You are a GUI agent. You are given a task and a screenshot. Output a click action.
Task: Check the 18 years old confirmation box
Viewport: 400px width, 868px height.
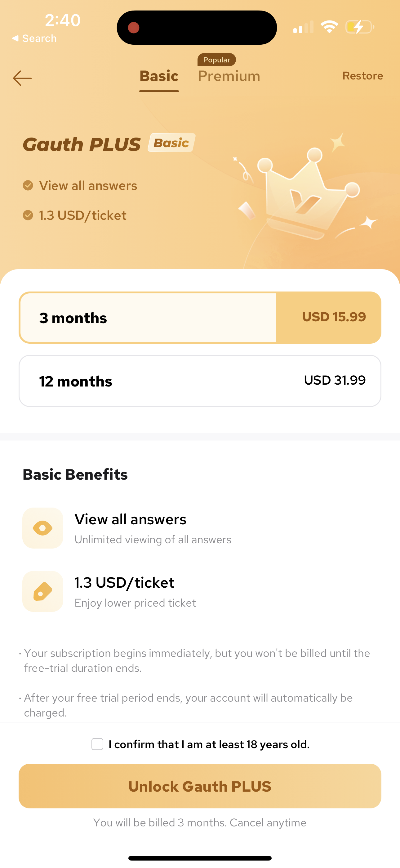click(x=97, y=744)
